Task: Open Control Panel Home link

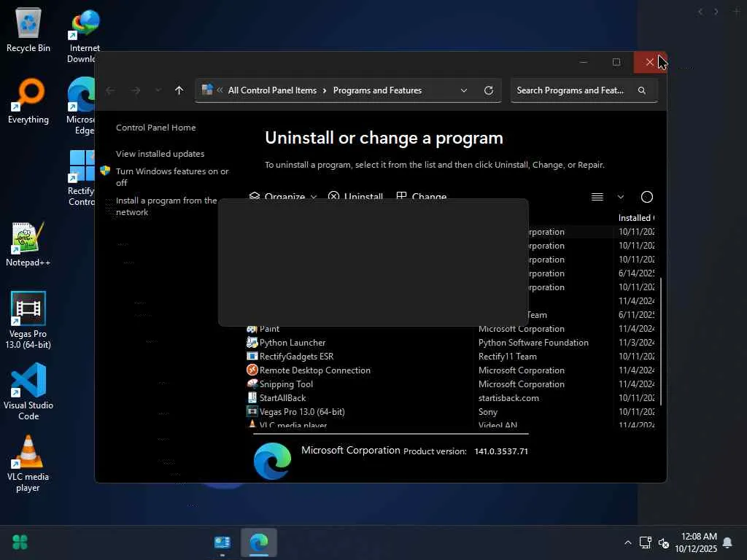Action: click(156, 128)
